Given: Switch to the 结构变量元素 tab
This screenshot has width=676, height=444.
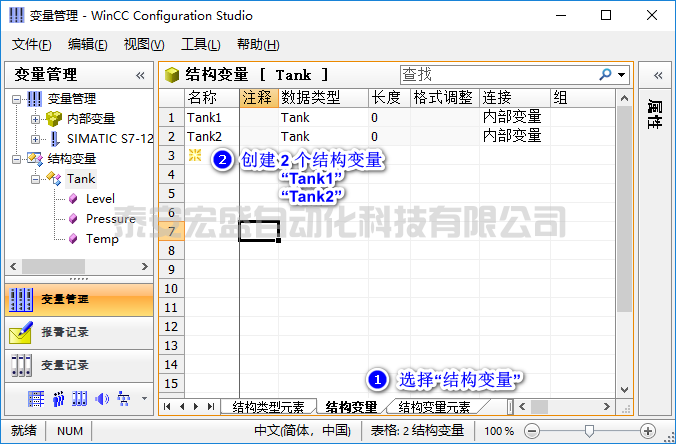Looking at the screenshot, I should (x=434, y=407).
